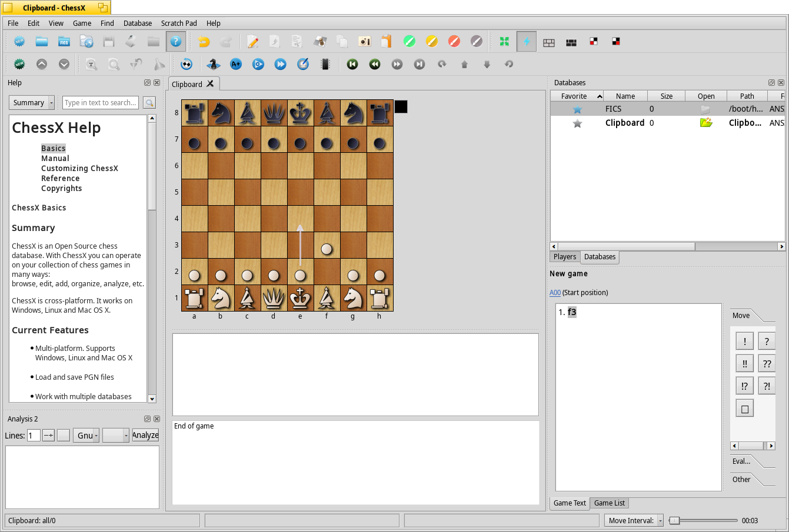Viewport: 789px width, 532px height.
Task: Open the Customizing ChessX help link
Action: (79, 169)
